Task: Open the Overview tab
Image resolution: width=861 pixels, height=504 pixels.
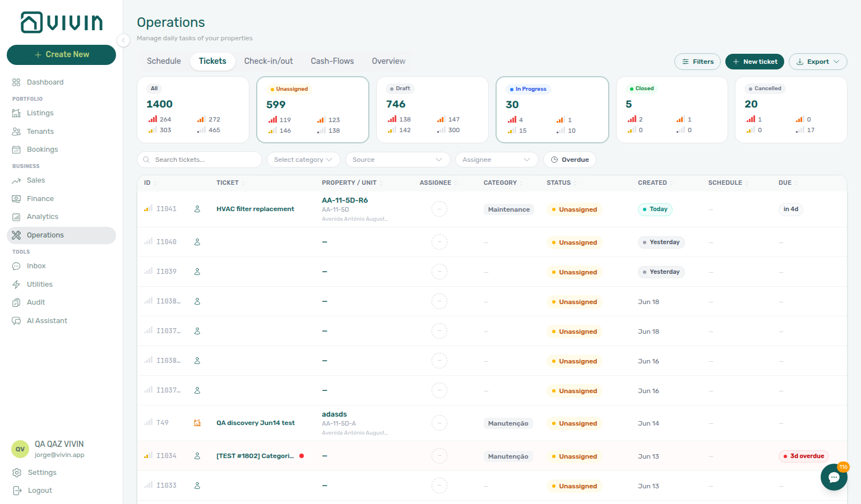Action: pyautogui.click(x=388, y=61)
